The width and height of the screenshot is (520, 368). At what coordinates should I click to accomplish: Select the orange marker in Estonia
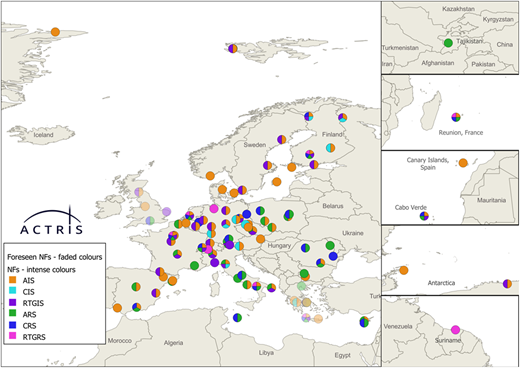(x=292, y=167)
